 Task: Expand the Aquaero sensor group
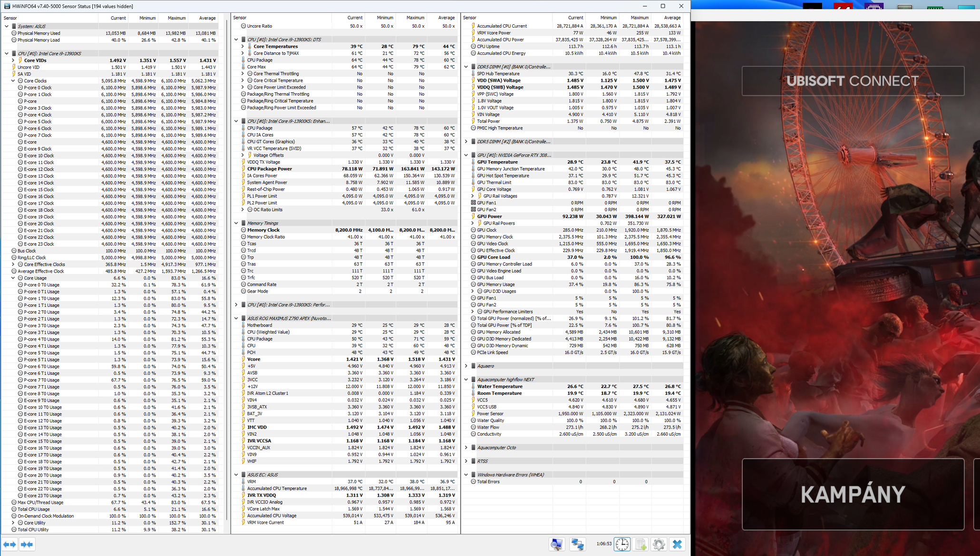point(466,366)
